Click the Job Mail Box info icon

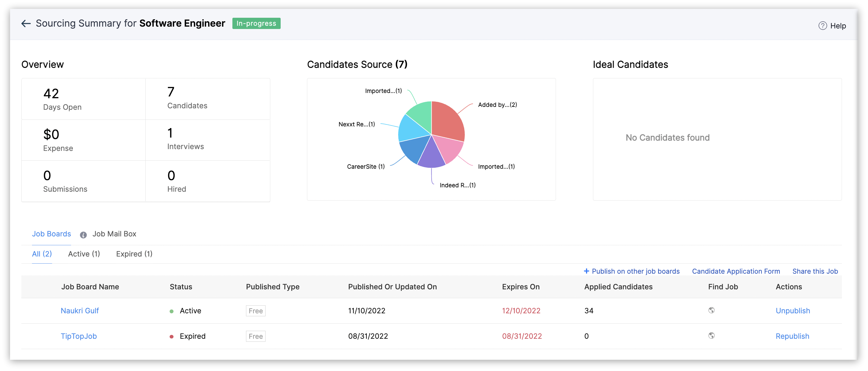(83, 235)
